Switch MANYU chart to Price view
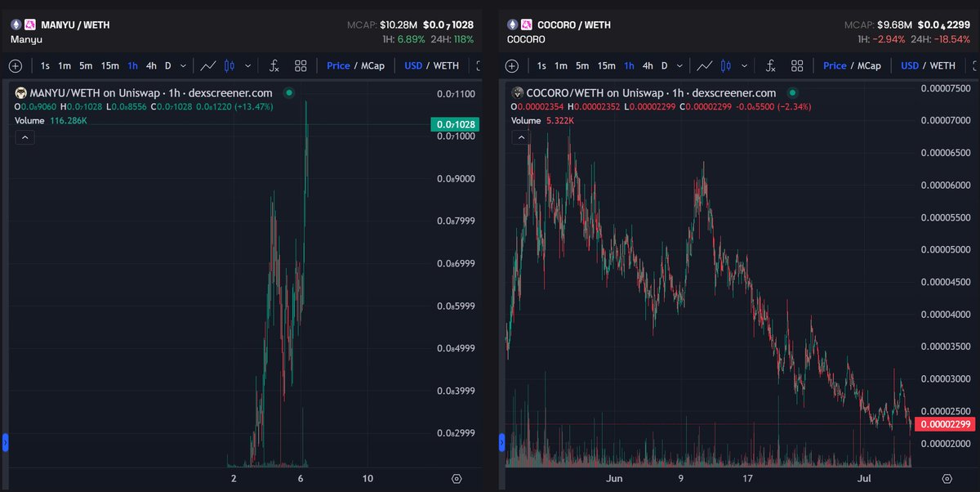The height and width of the screenshot is (492, 980). coord(338,65)
